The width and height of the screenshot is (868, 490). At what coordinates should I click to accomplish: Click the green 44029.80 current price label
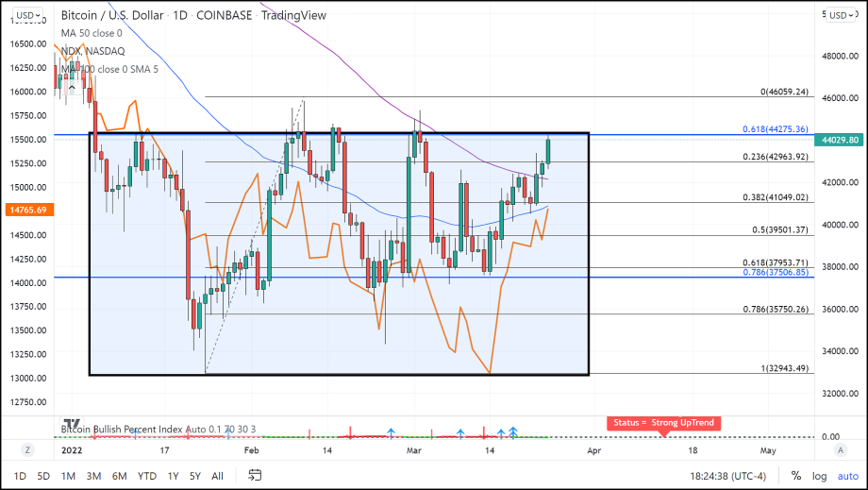[840, 140]
